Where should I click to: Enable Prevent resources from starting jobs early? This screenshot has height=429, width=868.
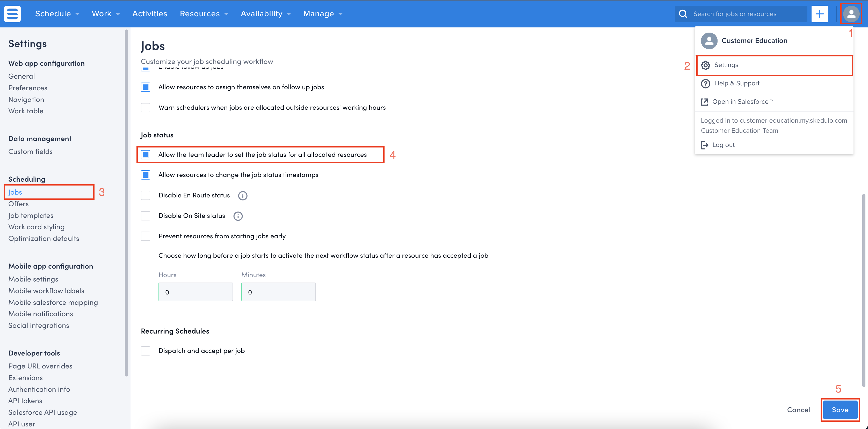146,236
